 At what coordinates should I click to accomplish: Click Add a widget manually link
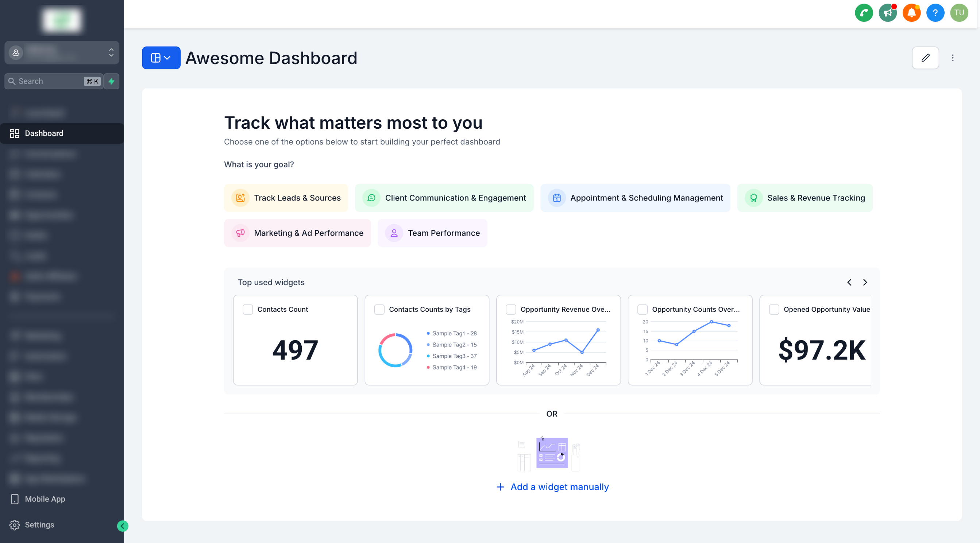[x=552, y=487]
